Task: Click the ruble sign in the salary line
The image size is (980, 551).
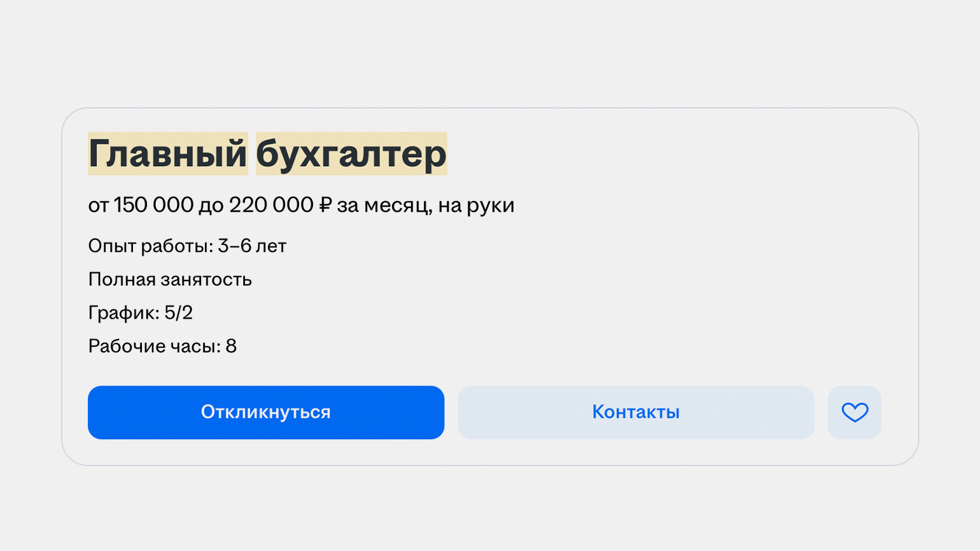Action: point(325,206)
